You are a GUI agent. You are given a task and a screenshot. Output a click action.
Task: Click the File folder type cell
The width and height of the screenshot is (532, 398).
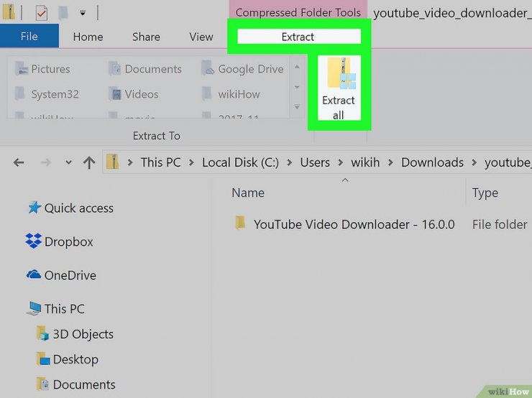pos(500,224)
